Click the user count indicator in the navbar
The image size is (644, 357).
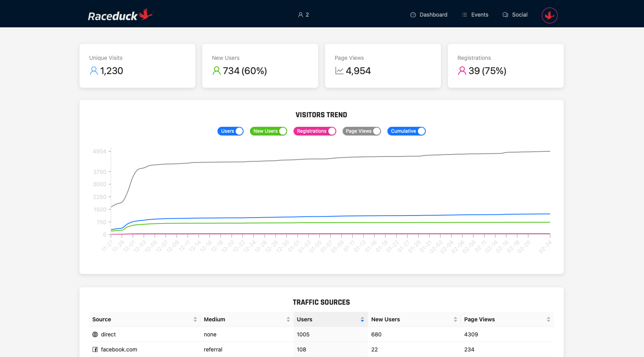pos(303,14)
